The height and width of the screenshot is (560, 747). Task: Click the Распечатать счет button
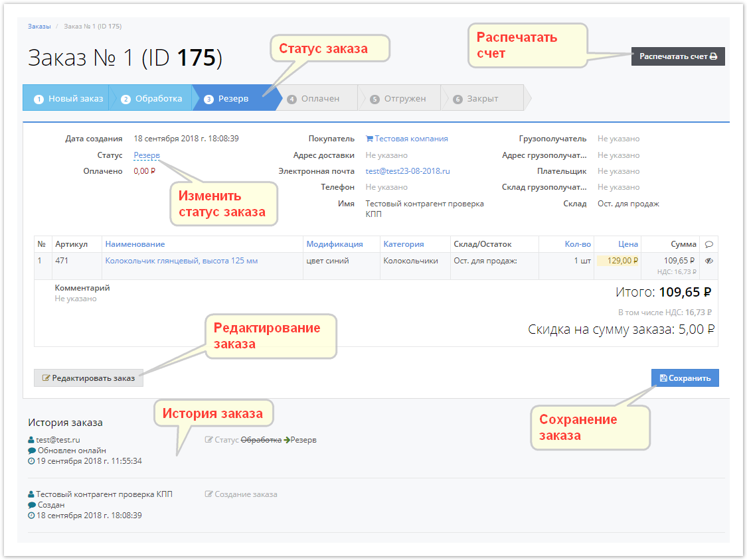(677, 56)
